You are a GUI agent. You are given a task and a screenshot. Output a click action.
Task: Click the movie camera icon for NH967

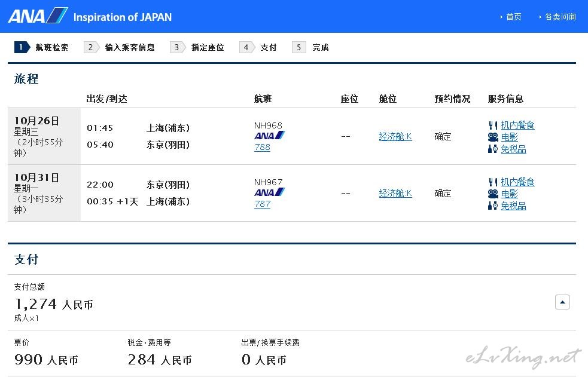[x=493, y=194]
